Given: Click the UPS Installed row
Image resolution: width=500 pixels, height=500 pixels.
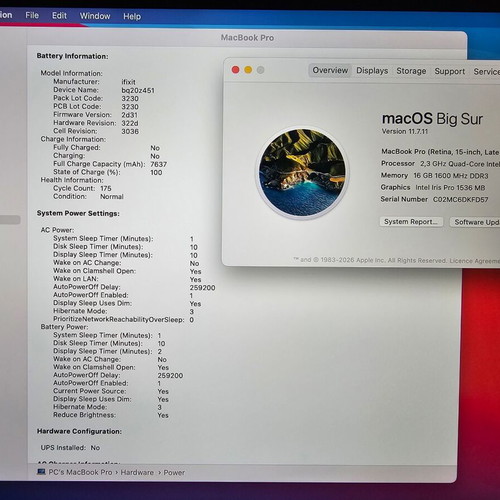Looking at the screenshot, I should [x=70, y=448].
